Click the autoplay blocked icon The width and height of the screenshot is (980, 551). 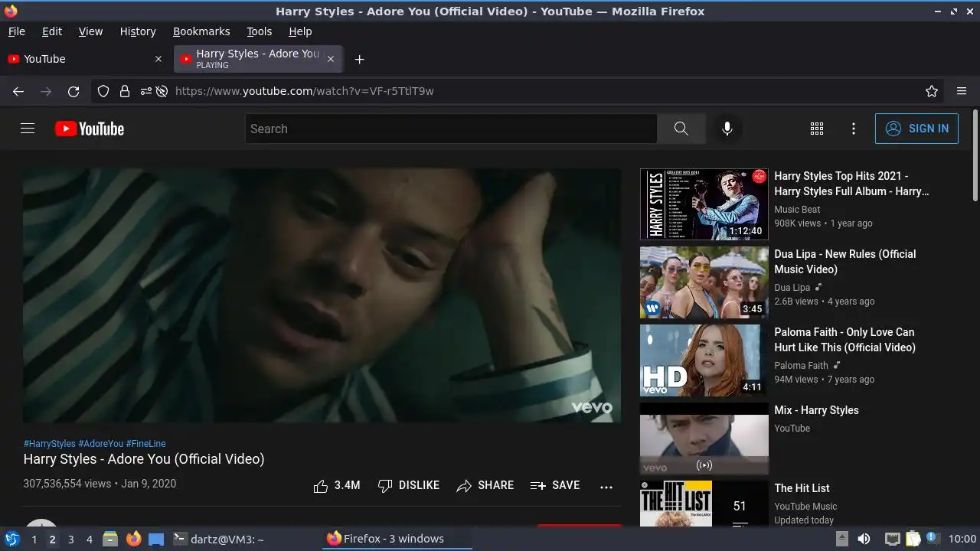click(162, 91)
